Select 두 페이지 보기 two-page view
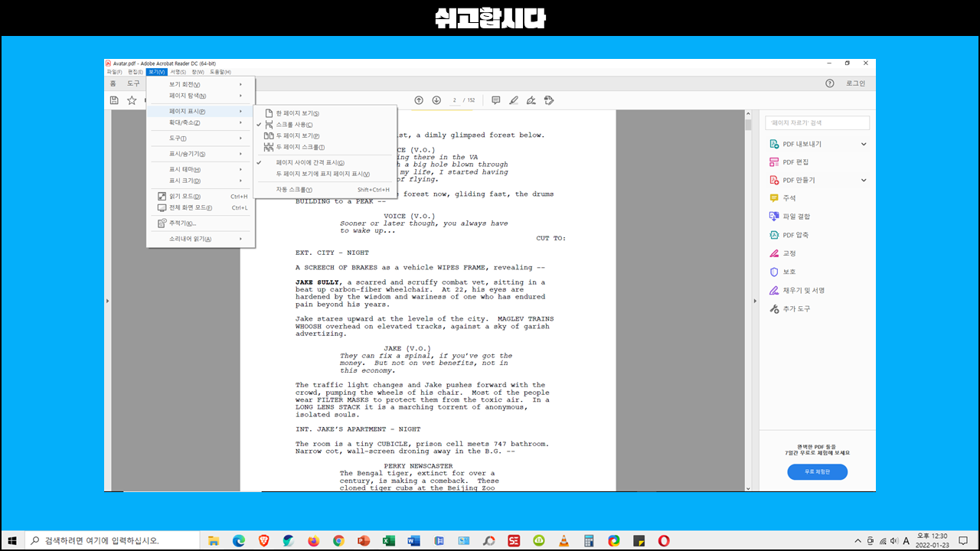This screenshot has width=980, height=551. pyautogui.click(x=325, y=135)
